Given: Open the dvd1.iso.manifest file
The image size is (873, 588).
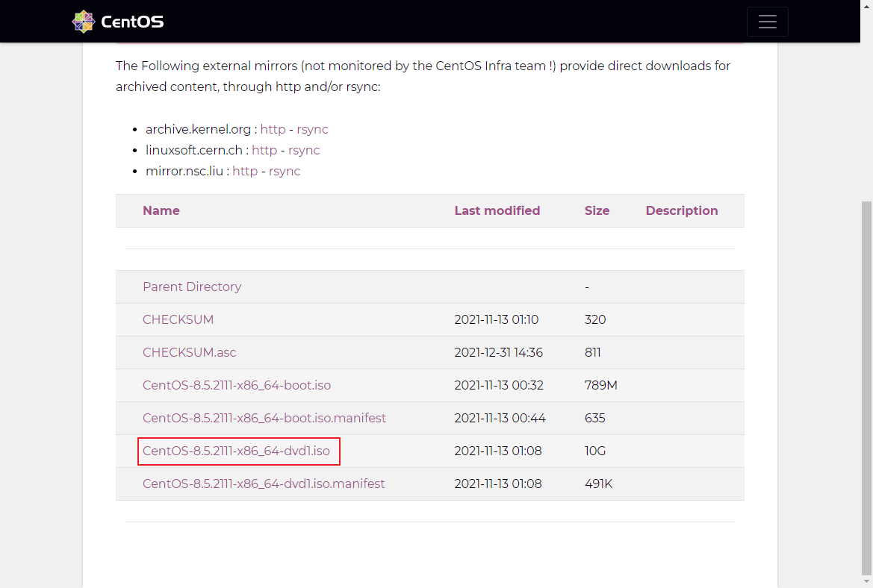Looking at the screenshot, I should [x=264, y=484].
